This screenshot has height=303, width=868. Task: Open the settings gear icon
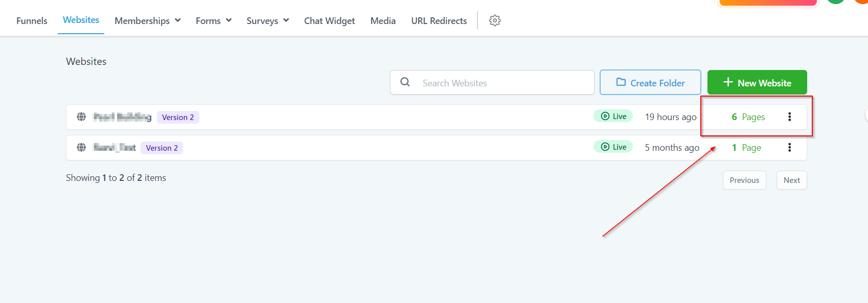coord(494,20)
